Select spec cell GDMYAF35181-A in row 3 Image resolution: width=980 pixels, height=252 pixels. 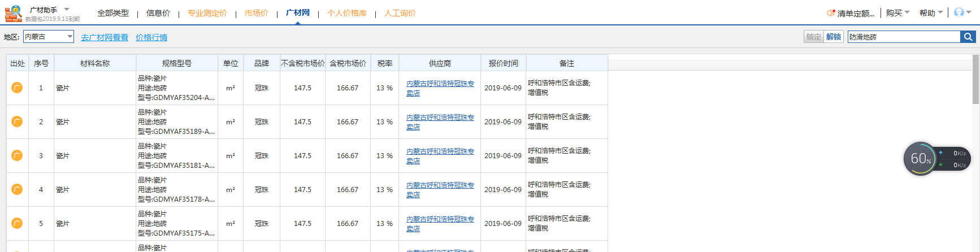(177, 155)
